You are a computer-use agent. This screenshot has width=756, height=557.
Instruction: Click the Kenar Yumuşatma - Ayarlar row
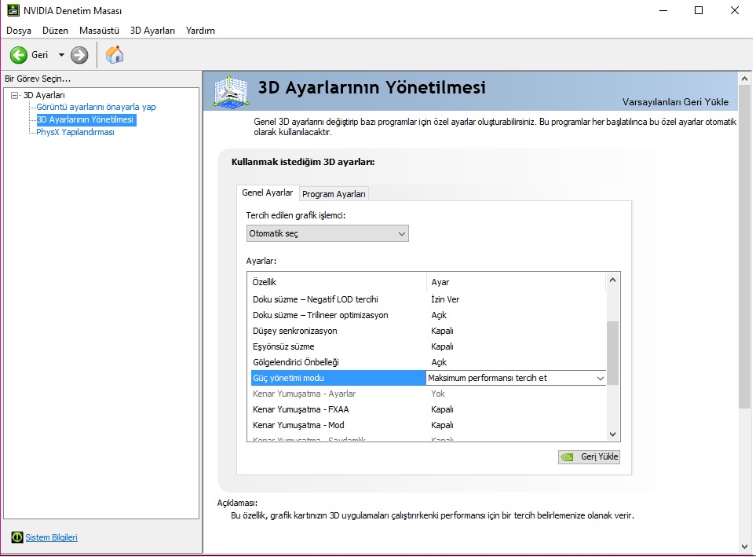[x=427, y=394]
